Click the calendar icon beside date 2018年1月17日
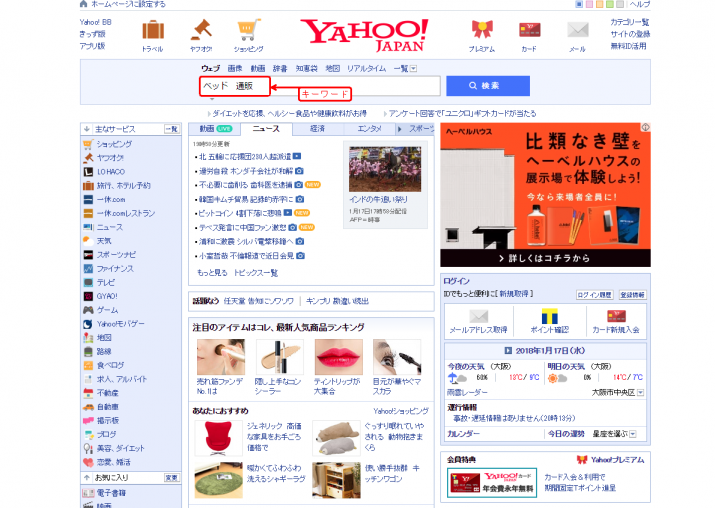 click(x=508, y=351)
